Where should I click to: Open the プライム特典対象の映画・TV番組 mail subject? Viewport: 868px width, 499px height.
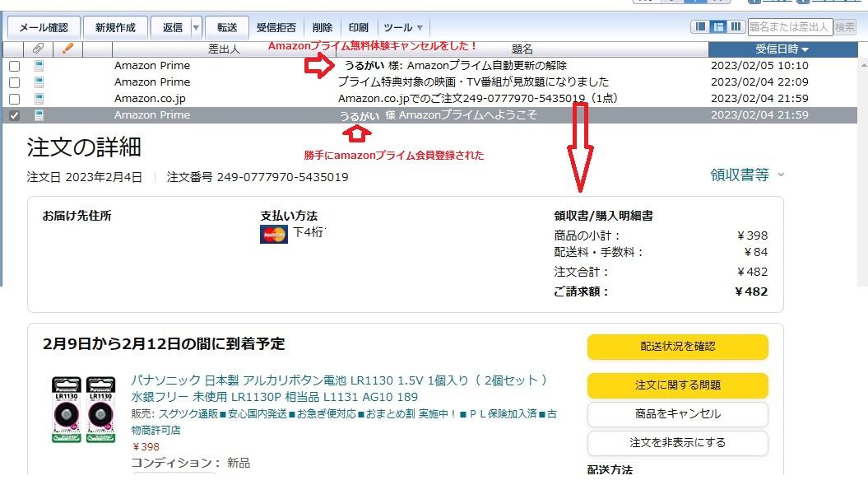coord(473,82)
